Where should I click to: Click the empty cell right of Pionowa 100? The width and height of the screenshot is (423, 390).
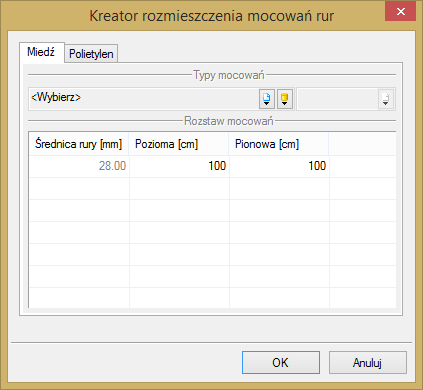tap(363, 166)
